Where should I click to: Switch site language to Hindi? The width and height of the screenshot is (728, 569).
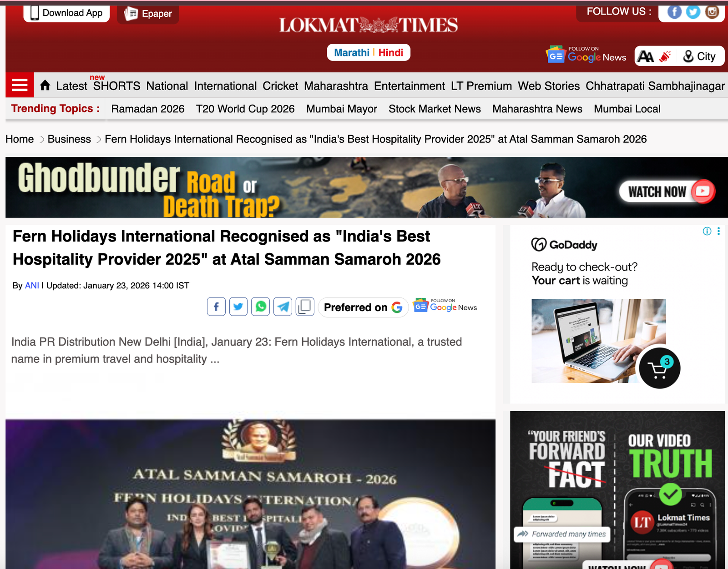click(390, 53)
